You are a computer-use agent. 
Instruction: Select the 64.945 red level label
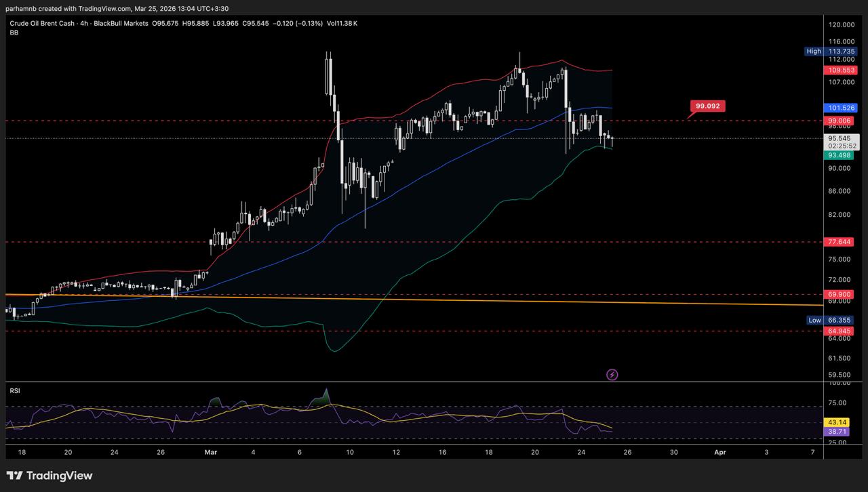[840, 331]
